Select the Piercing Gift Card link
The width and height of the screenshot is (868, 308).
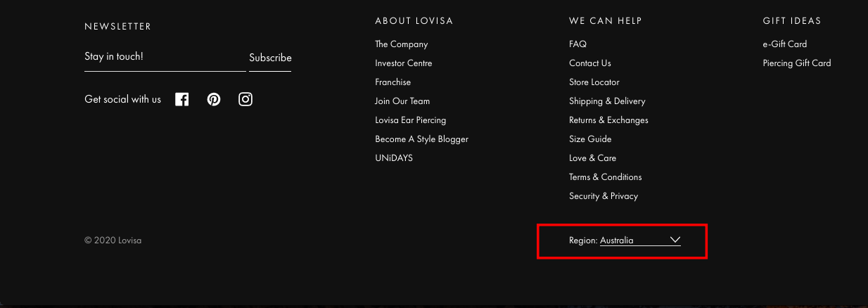(796, 63)
